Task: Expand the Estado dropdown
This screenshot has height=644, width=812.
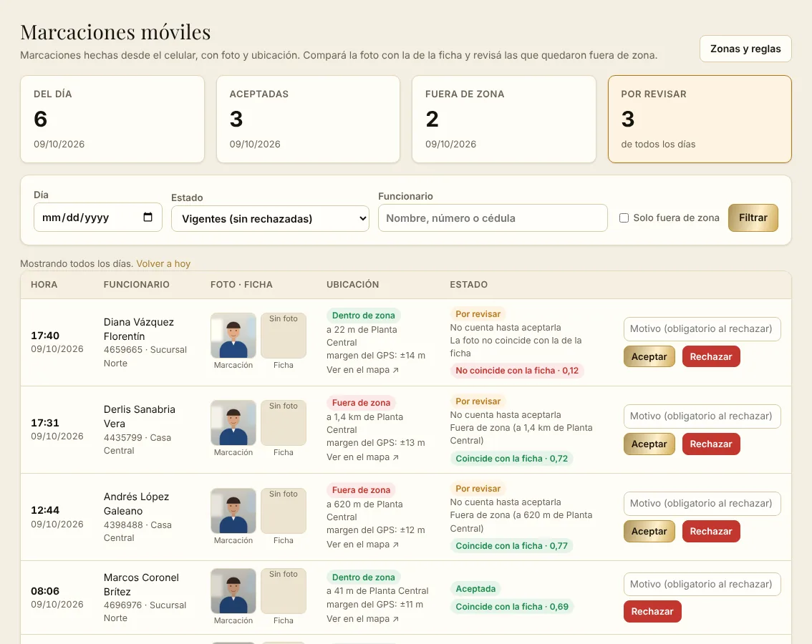Action: 270,218
